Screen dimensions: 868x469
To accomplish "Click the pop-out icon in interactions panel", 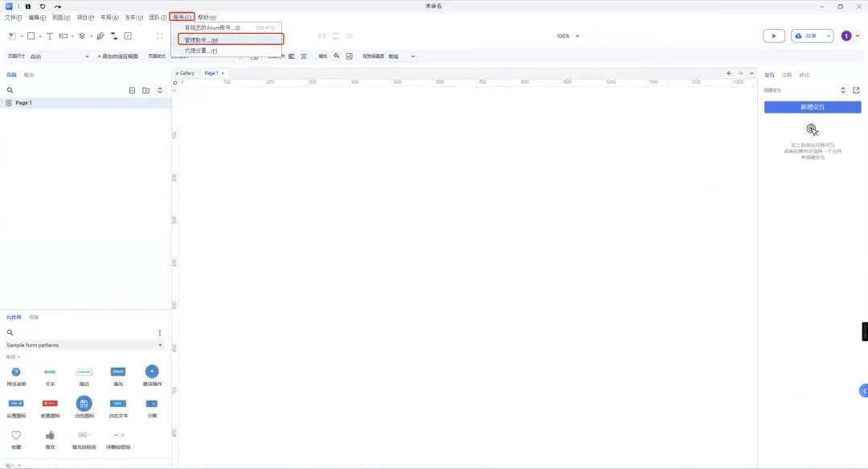I will click(856, 90).
